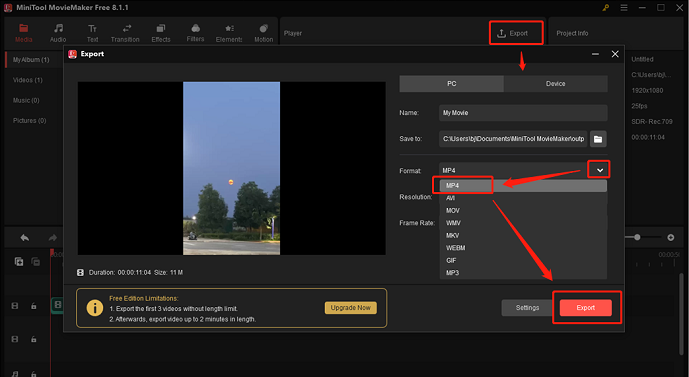The height and width of the screenshot is (377, 689).
Task: Click the Player panel label
Action: point(293,33)
